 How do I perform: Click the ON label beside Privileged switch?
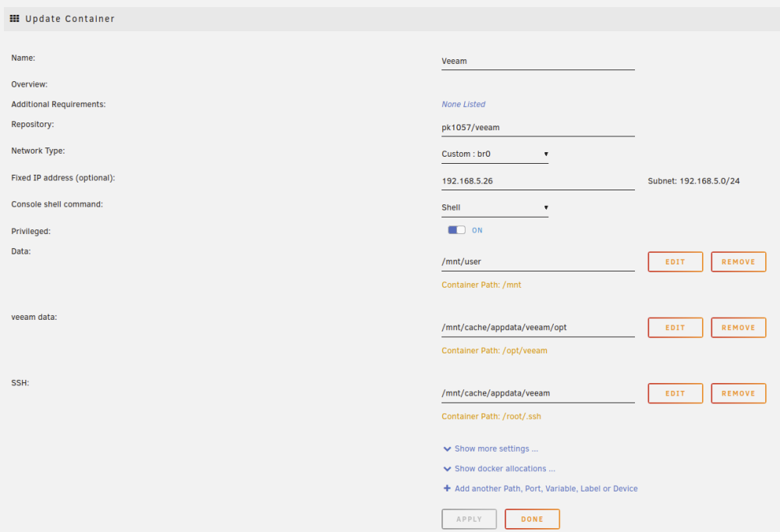(x=477, y=230)
